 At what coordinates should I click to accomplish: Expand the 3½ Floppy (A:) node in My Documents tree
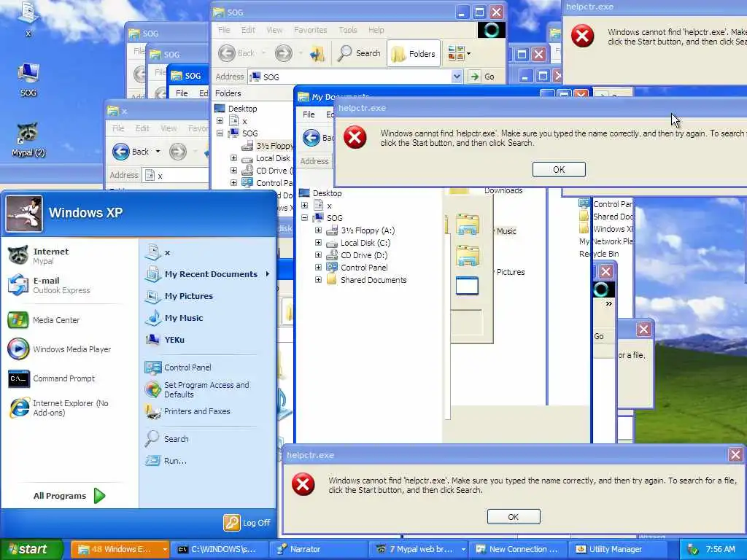point(318,230)
